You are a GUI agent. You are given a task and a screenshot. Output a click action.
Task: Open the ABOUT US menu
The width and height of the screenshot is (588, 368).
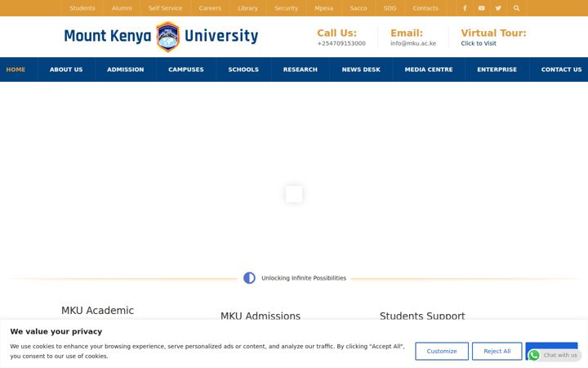(x=66, y=70)
